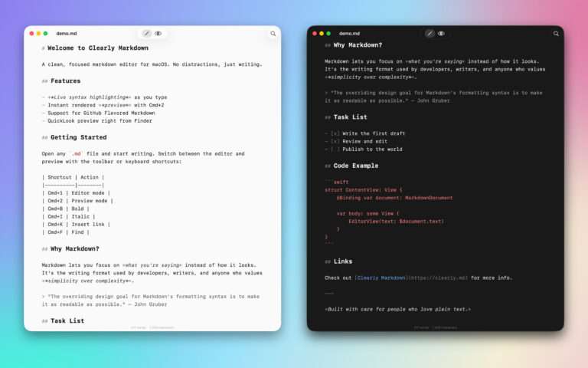Click the 'struct ContentView: View {' code line
Screen dimensions: 588x368
[x=364, y=190]
